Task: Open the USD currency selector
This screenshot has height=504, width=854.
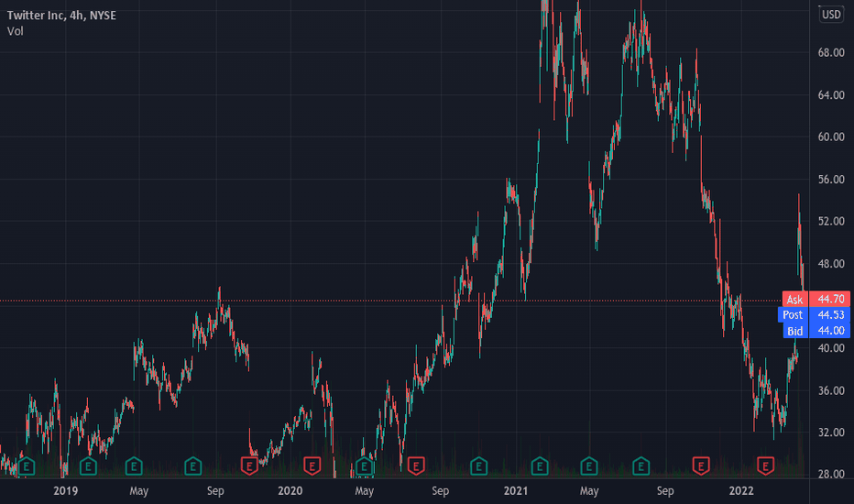Action: (831, 14)
